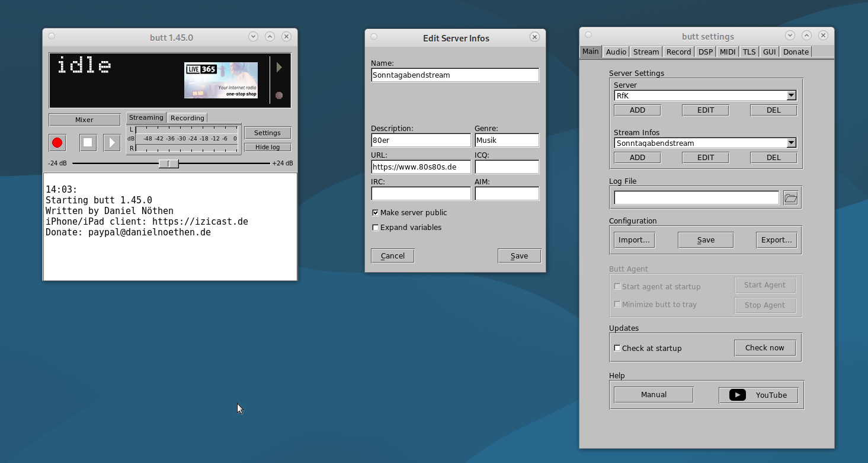Enable the Expand variables checkbox
Viewport: 868px width, 463px height.
click(x=375, y=228)
